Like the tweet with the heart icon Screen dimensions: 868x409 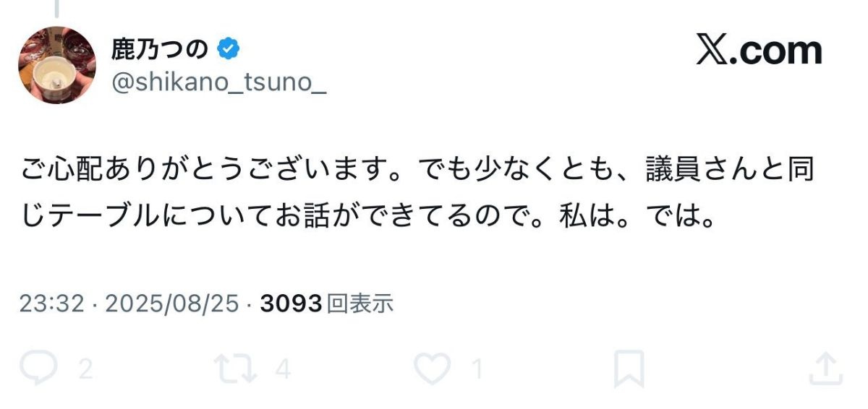click(x=432, y=369)
